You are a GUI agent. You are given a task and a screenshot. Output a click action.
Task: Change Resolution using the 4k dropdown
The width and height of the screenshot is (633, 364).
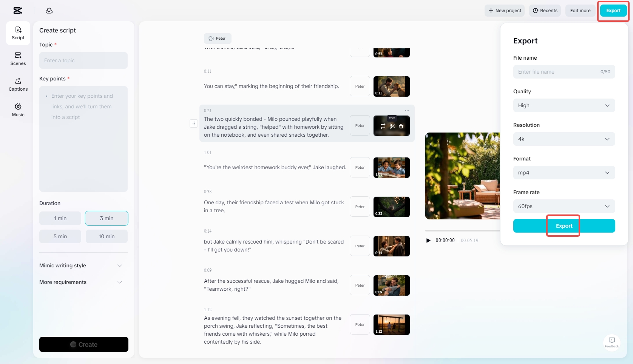tap(564, 139)
